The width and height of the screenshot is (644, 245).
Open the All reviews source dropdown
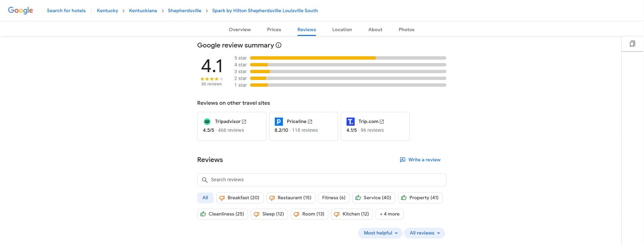(424, 233)
